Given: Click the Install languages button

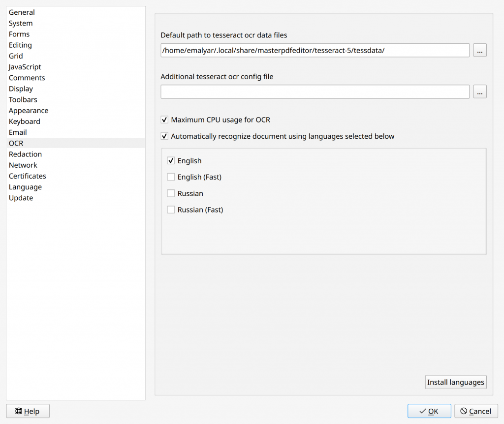Looking at the screenshot, I should pos(456,382).
